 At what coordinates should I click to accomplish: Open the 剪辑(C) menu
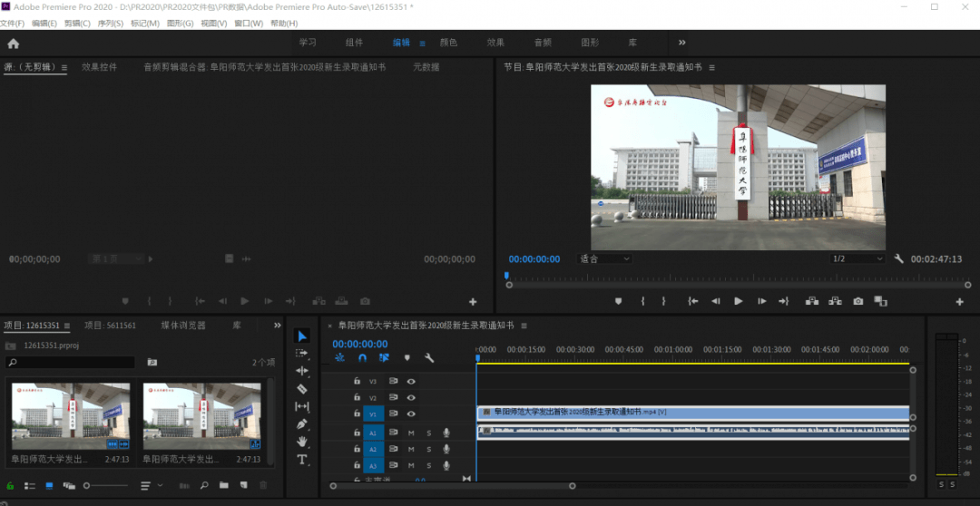click(77, 23)
